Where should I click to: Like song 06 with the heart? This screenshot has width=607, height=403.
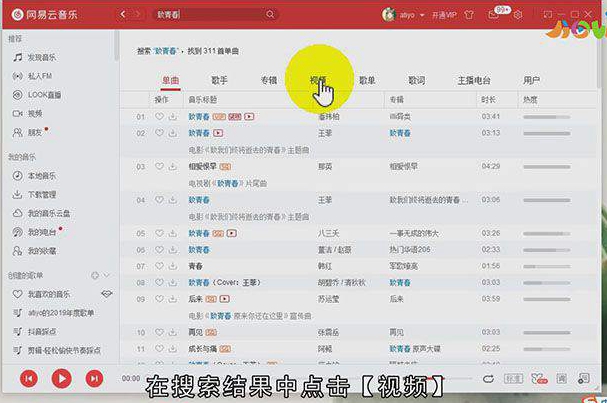pos(159,250)
